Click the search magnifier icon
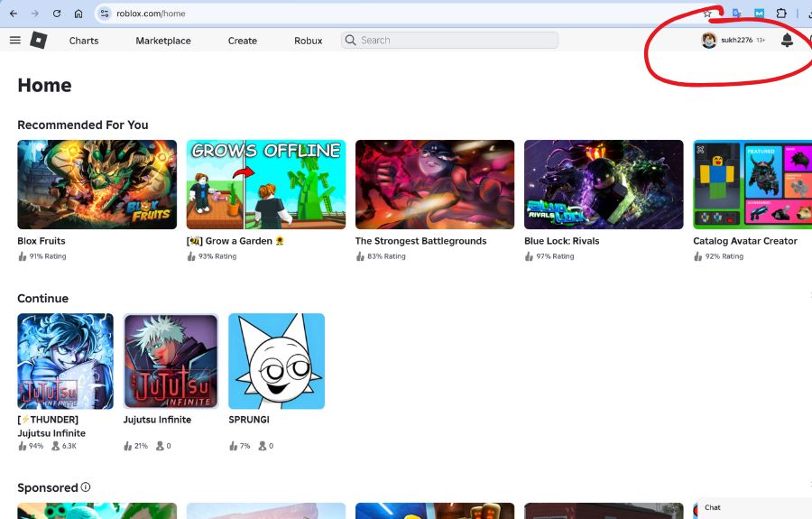The image size is (812, 519). click(x=351, y=40)
